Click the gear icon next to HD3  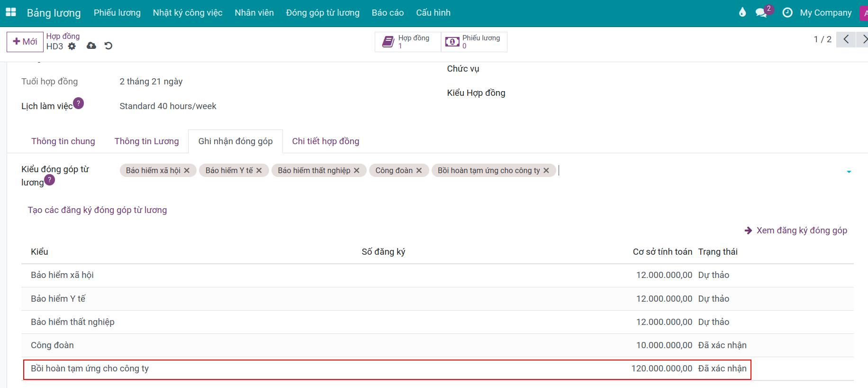72,46
